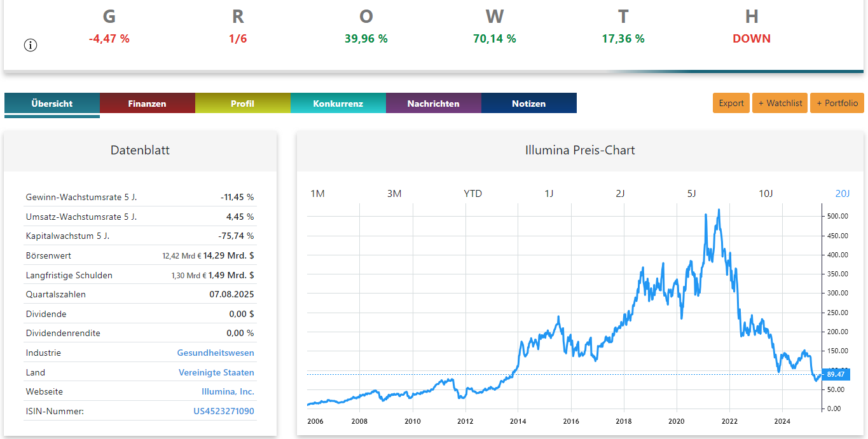Select the 5J chart range
The height and width of the screenshot is (439, 868).
(x=692, y=193)
